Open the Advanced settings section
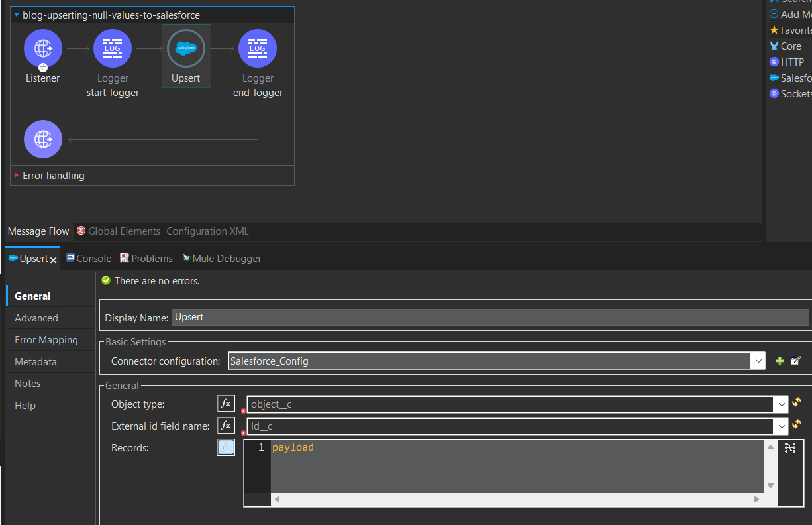This screenshot has width=812, height=525. [36, 318]
